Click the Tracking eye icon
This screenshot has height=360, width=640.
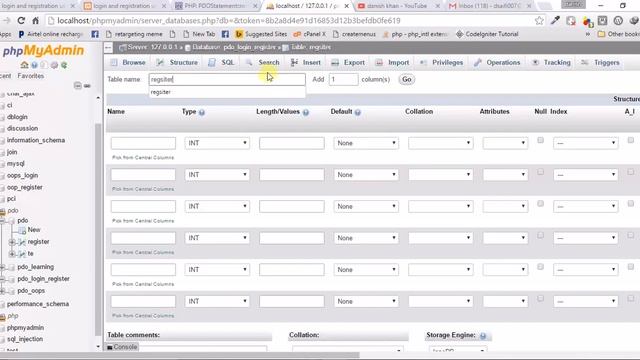[535, 62]
